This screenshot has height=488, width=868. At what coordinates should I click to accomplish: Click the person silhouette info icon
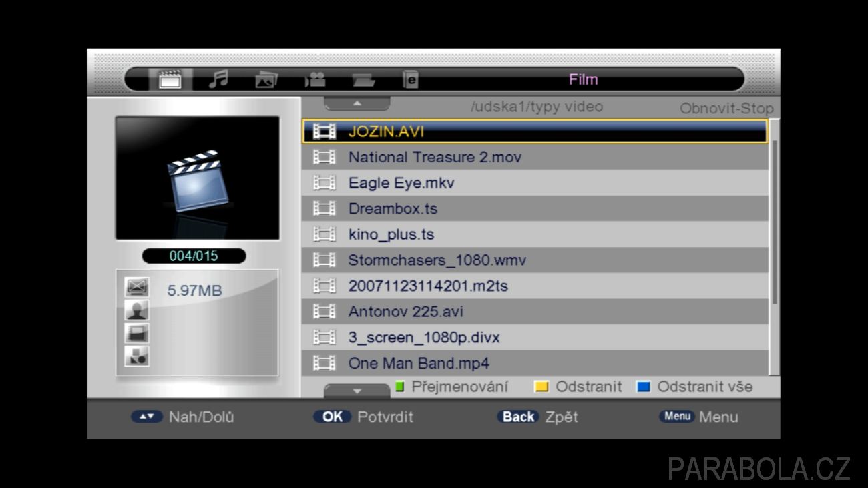pyautogui.click(x=137, y=310)
